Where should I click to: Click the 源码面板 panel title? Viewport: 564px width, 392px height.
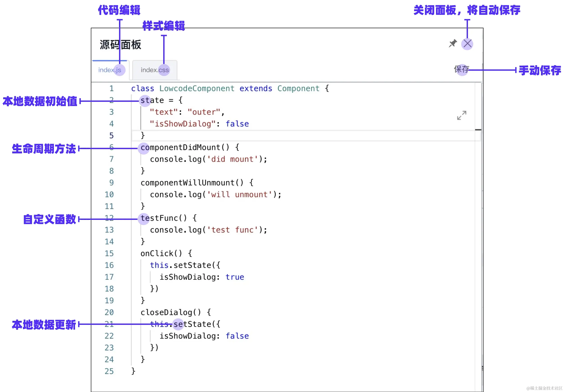120,45
